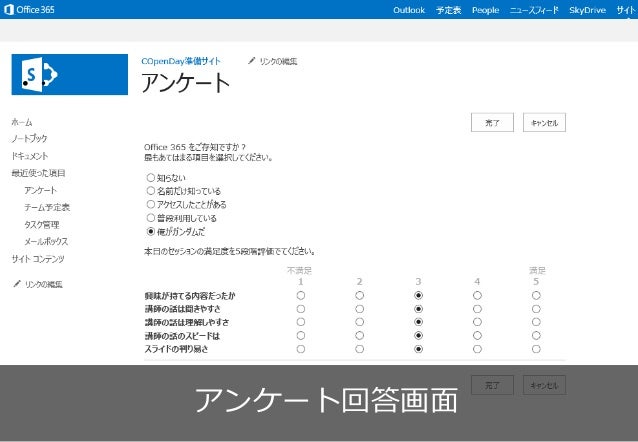Click the 満足 scale label
The height and width of the screenshot is (442, 638).
pyautogui.click(x=537, y=270)
